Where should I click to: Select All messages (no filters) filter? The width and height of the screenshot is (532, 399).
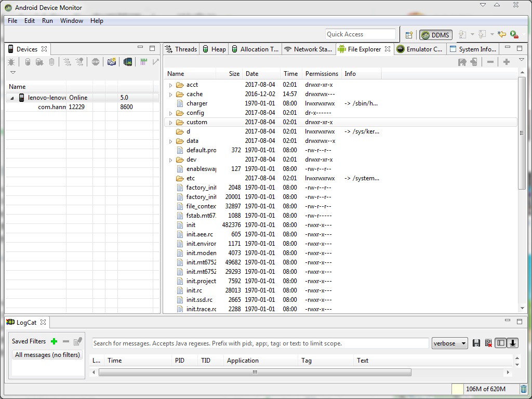point(47,355)
